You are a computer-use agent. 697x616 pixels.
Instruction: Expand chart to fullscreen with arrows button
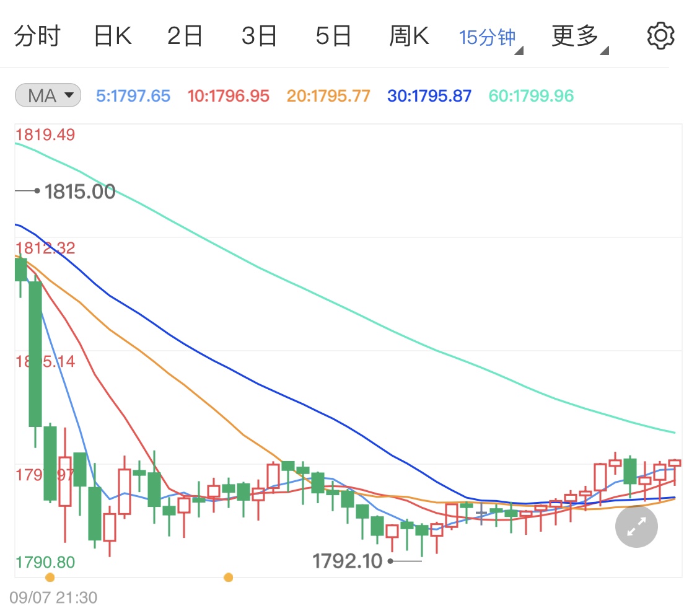(636, 526)
